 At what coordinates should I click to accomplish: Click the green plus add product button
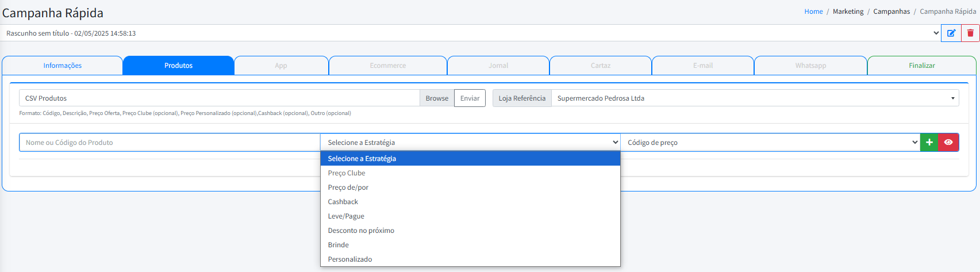point(929,143)
